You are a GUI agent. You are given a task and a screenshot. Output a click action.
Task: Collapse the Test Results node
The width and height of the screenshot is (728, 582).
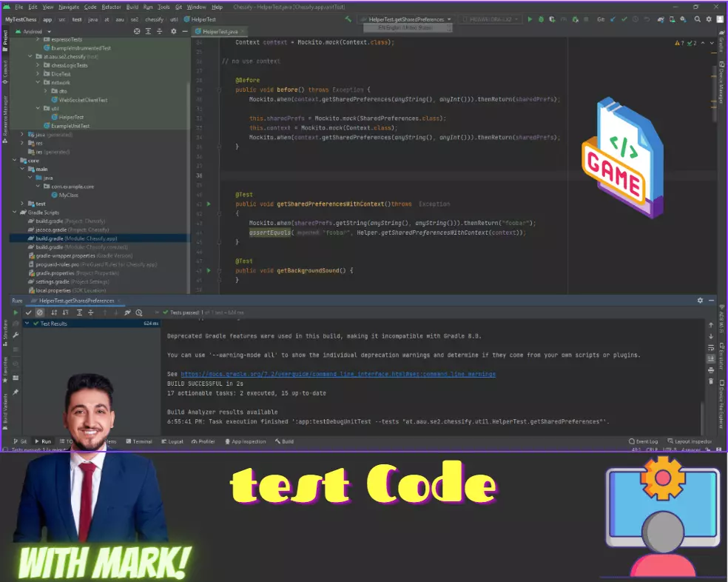tap(27, 324)
